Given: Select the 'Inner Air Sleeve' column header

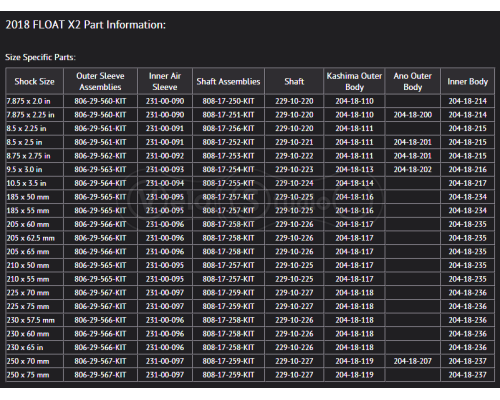Looking at the screenshot, I should [165, 81].
